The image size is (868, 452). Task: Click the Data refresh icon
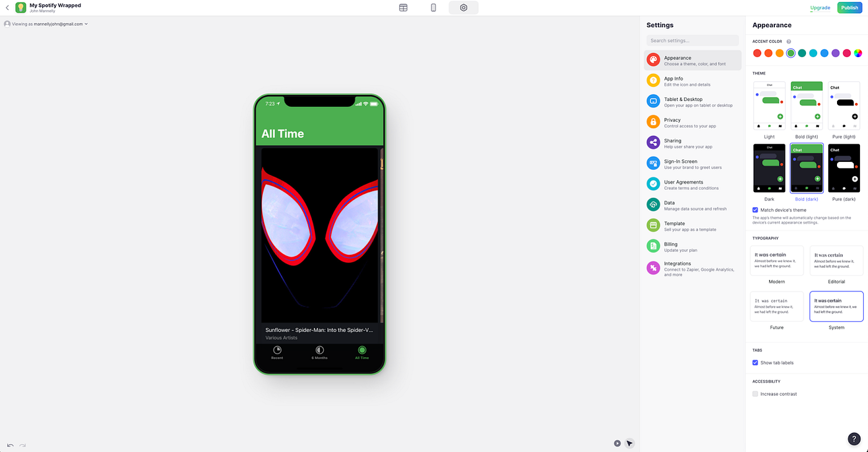(x=653, y=205)
